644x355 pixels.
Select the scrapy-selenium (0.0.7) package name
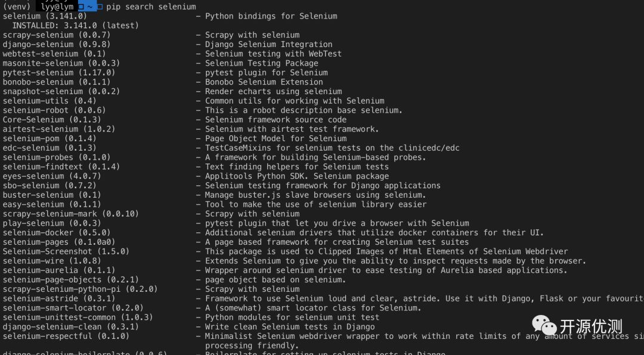tap(57, 35)
